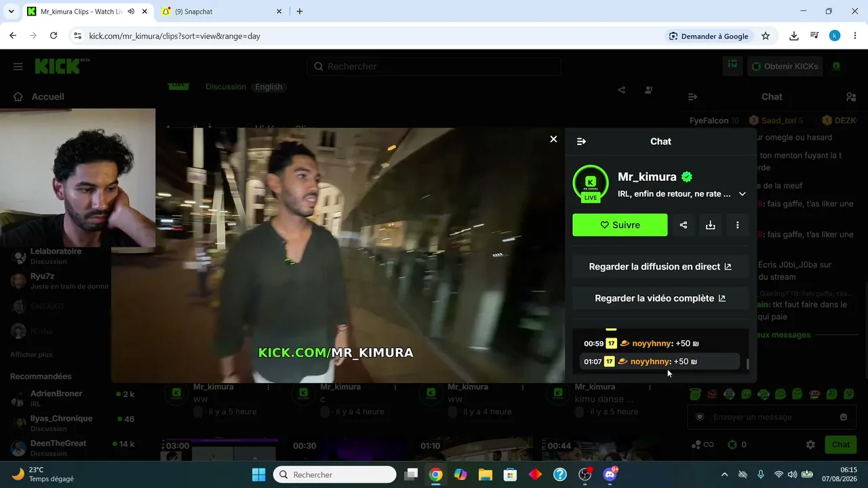Image resolution: width=868 pixels, height=488 pixels.
Task: Send message with green Chat button
Action: point(841,445)
